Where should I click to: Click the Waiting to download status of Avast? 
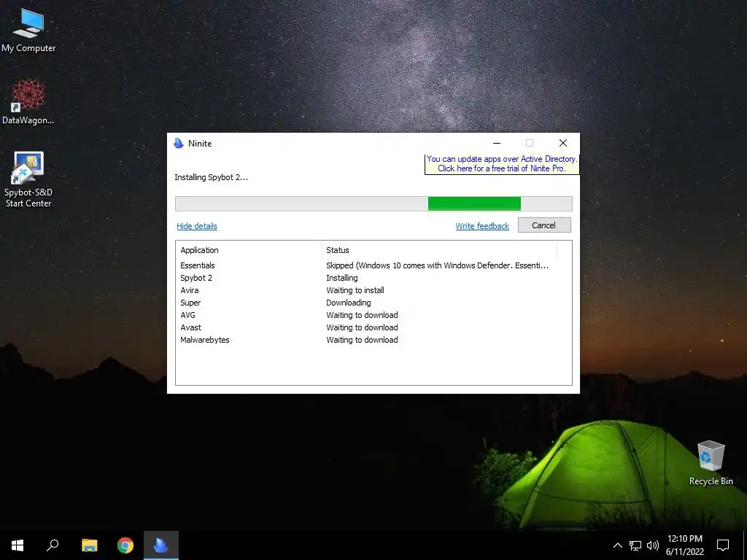(x=362, y=327)
